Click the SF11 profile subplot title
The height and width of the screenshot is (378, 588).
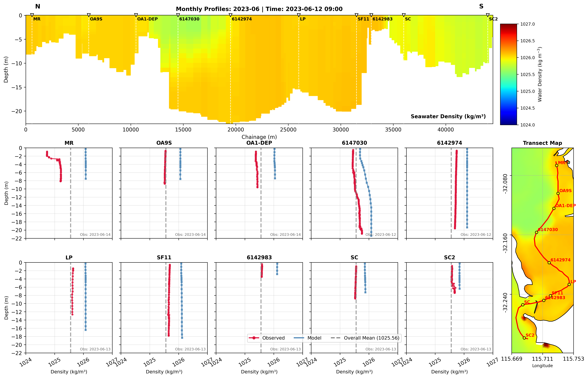pos(164,258)
